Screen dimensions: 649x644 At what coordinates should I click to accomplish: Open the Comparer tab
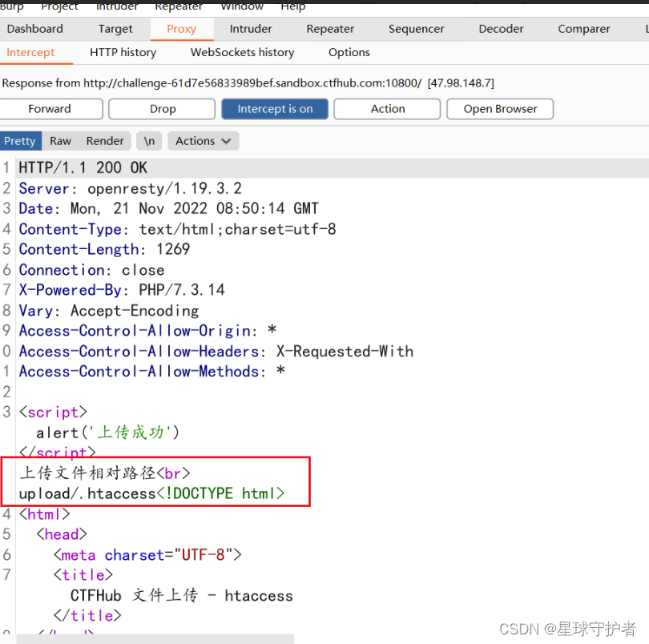point(583,29)
